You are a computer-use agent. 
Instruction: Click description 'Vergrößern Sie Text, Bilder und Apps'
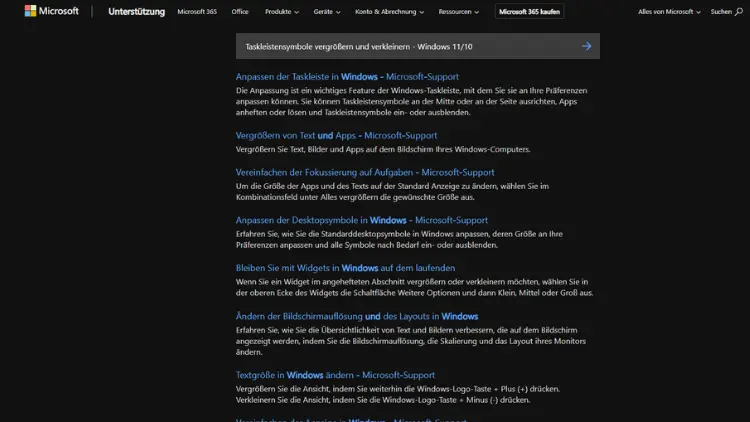pyautogui.click(x=383, y=149)
